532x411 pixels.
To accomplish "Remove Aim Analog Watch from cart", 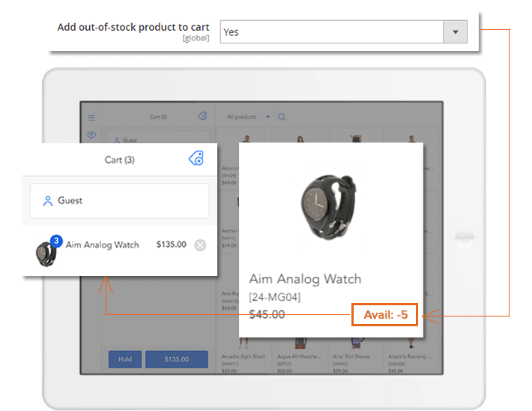I will click(x=200, y=244).
